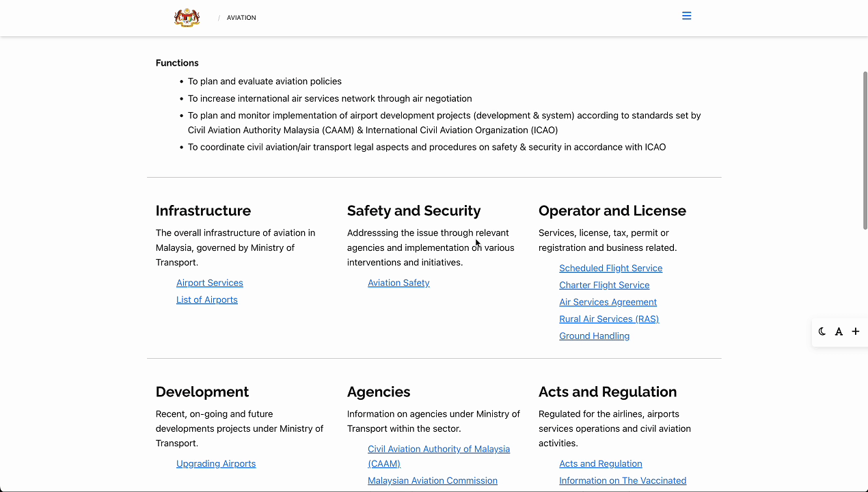Screen dimensions: 868x492
Task: Visit Malaysian Aviation Commission link
Action: 432,481
